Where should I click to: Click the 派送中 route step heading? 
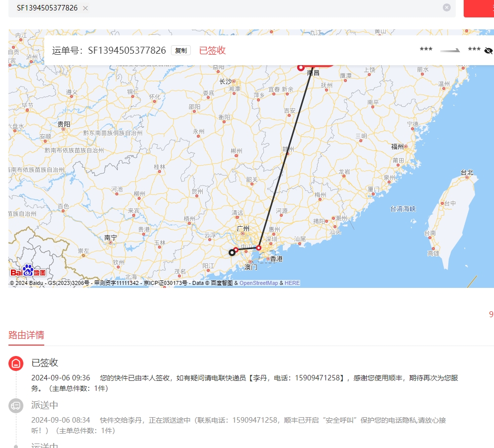click(x=45, y=405)
